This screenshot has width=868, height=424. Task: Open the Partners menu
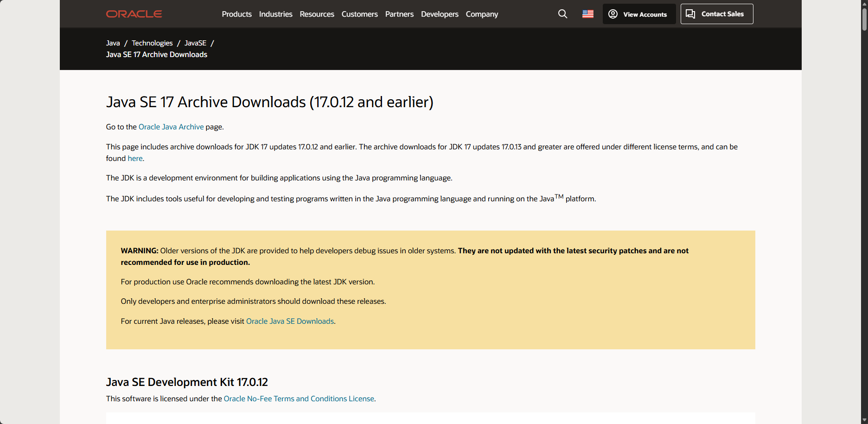(399, 14)
